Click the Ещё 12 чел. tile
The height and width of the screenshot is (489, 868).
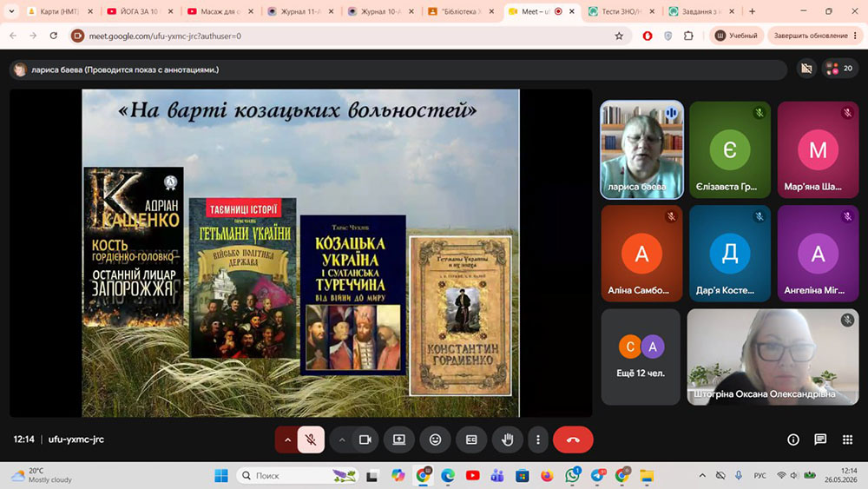coord(641,357)
